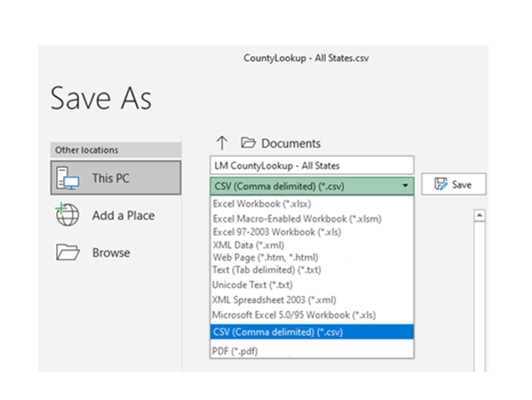Select highlighted CSV (Comma delimited) list entry

click(312, 332)
